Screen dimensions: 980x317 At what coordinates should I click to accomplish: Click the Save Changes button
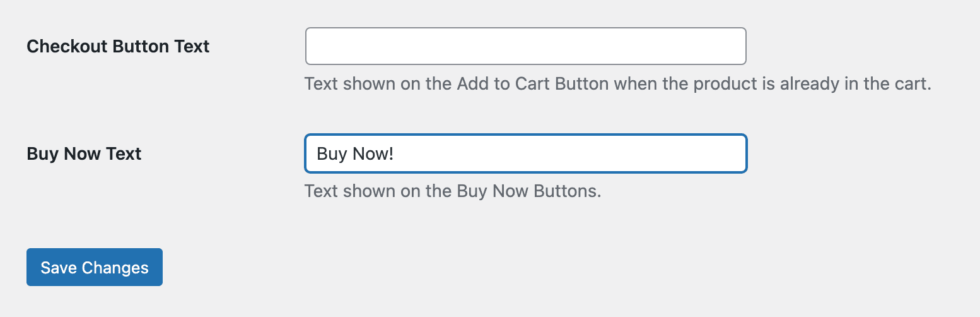pyautogui.click(x=95, y=267)
